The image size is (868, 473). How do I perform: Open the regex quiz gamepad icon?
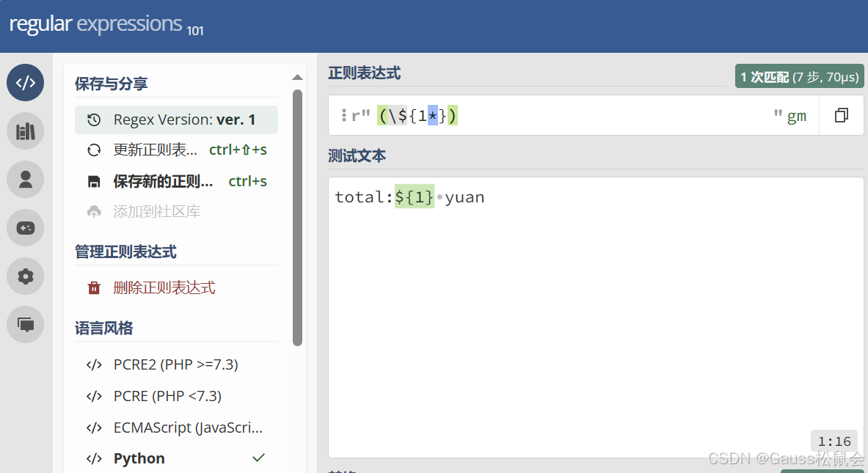click(26, 228)
